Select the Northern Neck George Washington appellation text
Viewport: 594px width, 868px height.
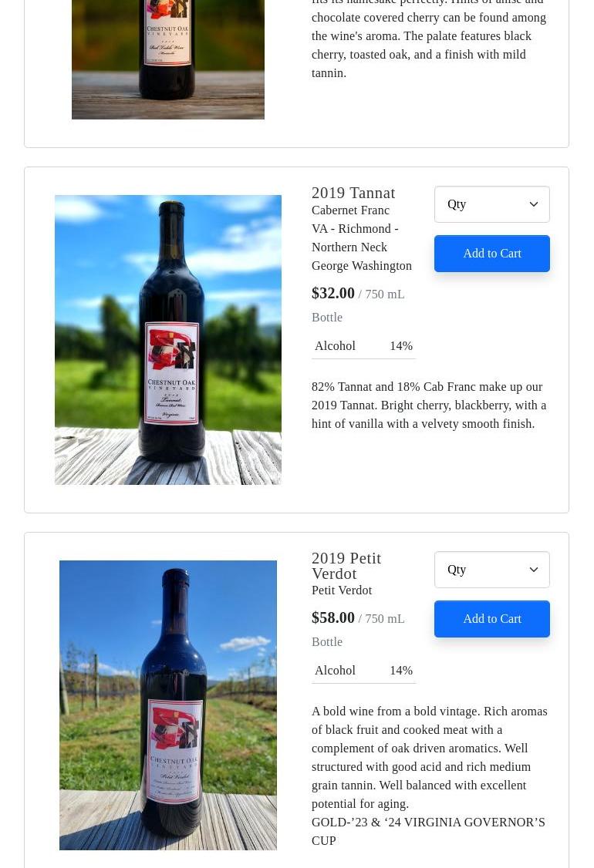click(x=362, y=257)
